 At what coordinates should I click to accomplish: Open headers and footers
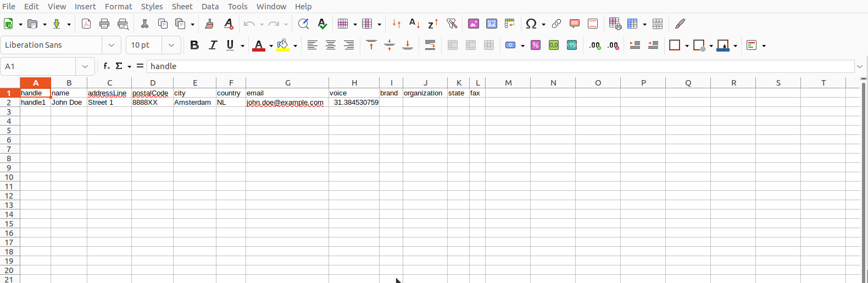point(593,24)
